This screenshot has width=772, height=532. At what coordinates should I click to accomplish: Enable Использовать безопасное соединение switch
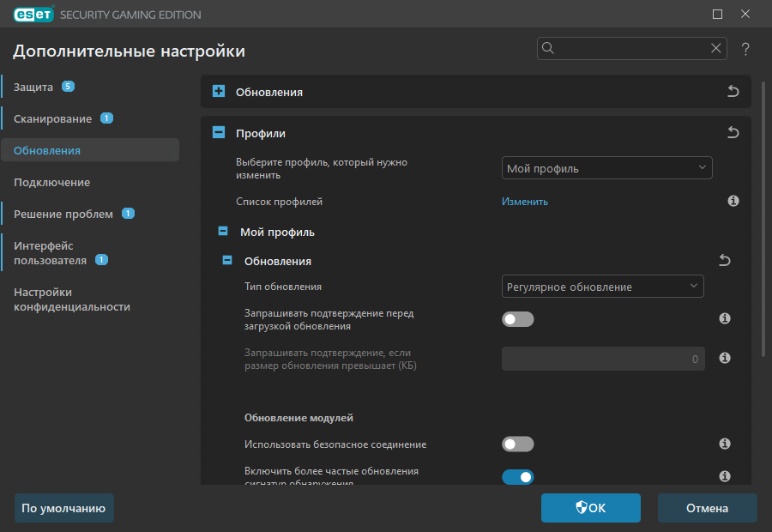[517, 444]
